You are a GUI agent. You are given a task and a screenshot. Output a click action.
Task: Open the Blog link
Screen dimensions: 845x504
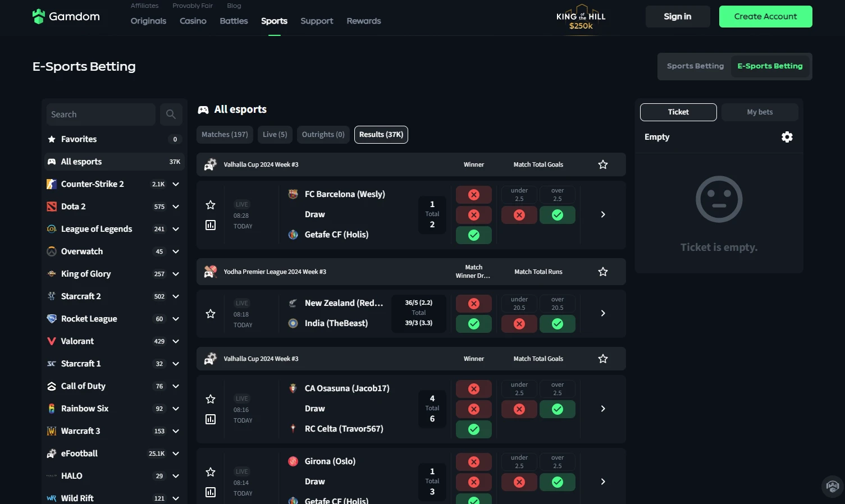tap(234, 6)
